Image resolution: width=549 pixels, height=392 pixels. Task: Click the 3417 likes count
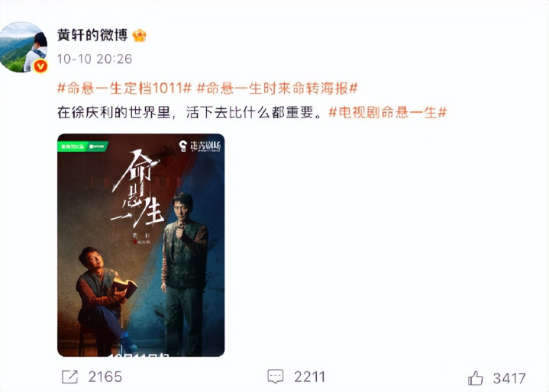(509, 378)
